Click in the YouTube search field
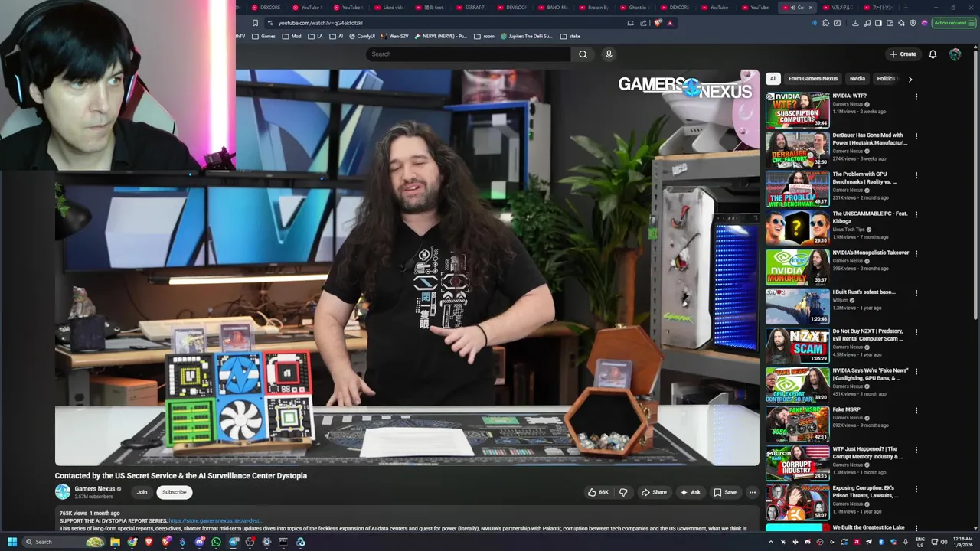This screenshot has height=551, width=980. pos(468,54)
